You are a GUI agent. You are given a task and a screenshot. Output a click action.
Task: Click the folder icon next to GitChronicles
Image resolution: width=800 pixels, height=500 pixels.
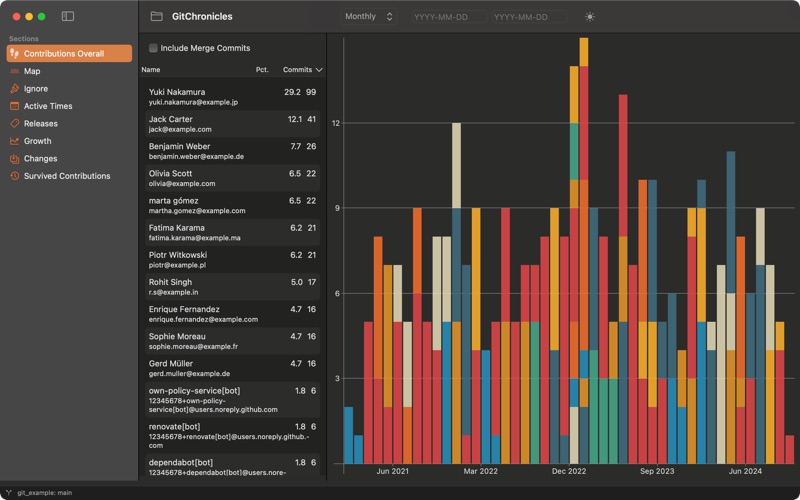157,16
